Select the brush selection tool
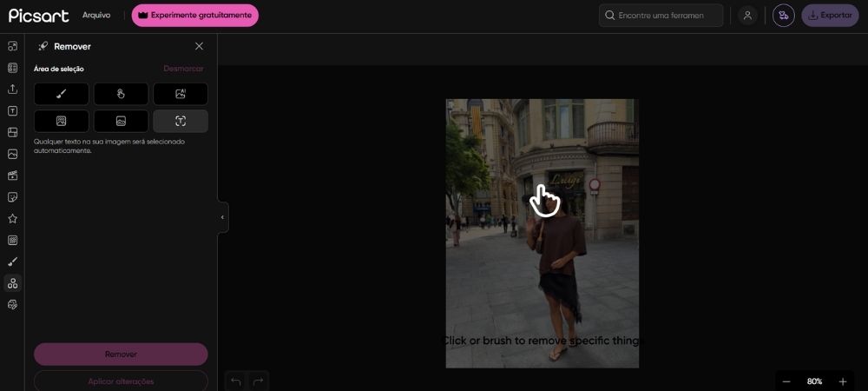 pyautogui.click(x=62, y=94)
